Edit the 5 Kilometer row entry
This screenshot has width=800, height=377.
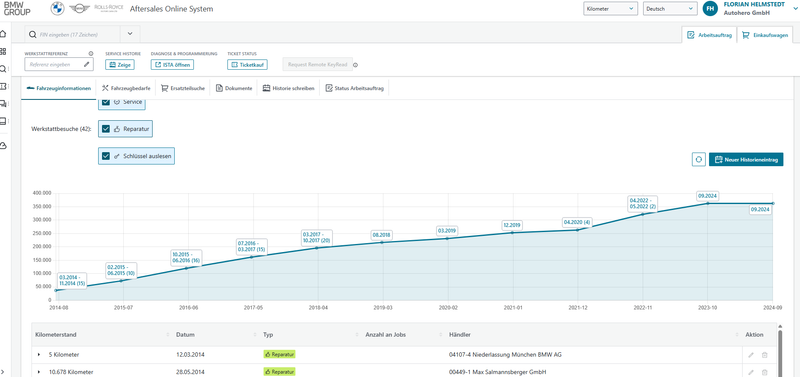pos(751,355)
